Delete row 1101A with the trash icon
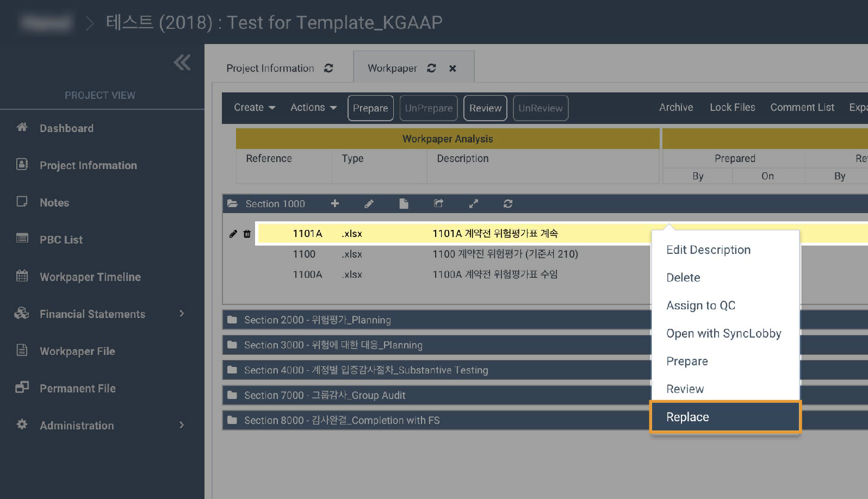The height and width of the screenshot is (499, 868). [x=247, y=234]
